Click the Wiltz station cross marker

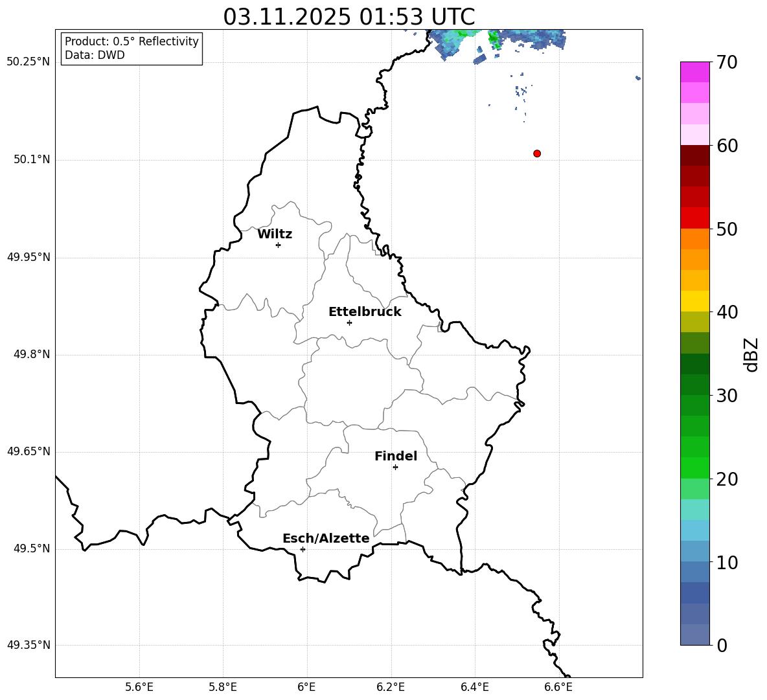tap(279, 245)
